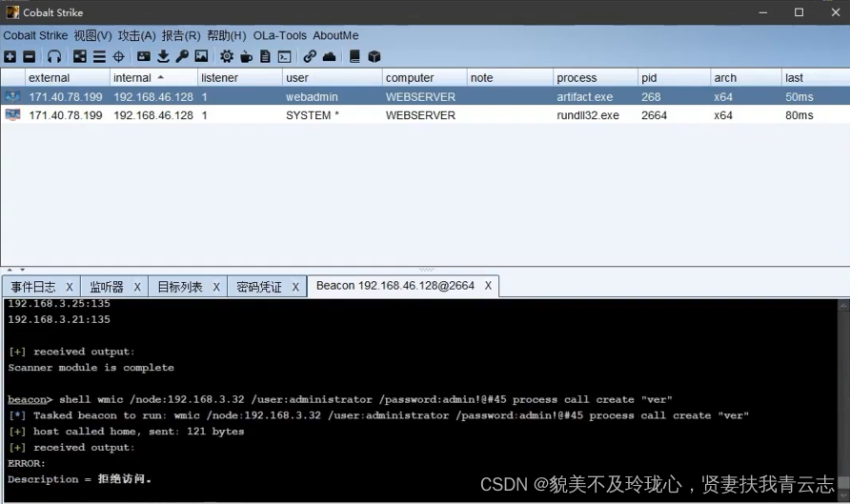Open the 视图(V) menu

(92, 36)
